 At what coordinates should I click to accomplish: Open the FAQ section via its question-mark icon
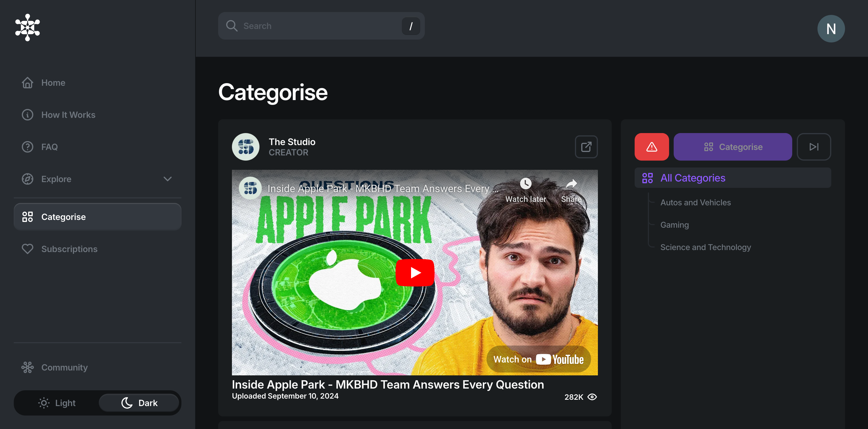click(28, 147)
